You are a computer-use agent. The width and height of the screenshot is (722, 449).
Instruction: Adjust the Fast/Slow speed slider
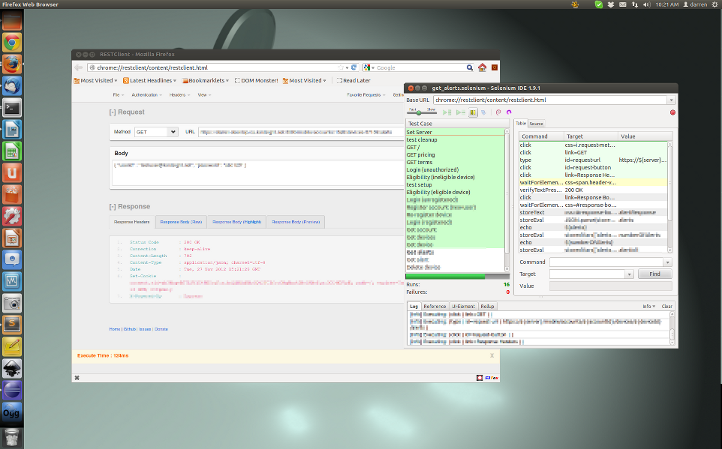(419, 112)
